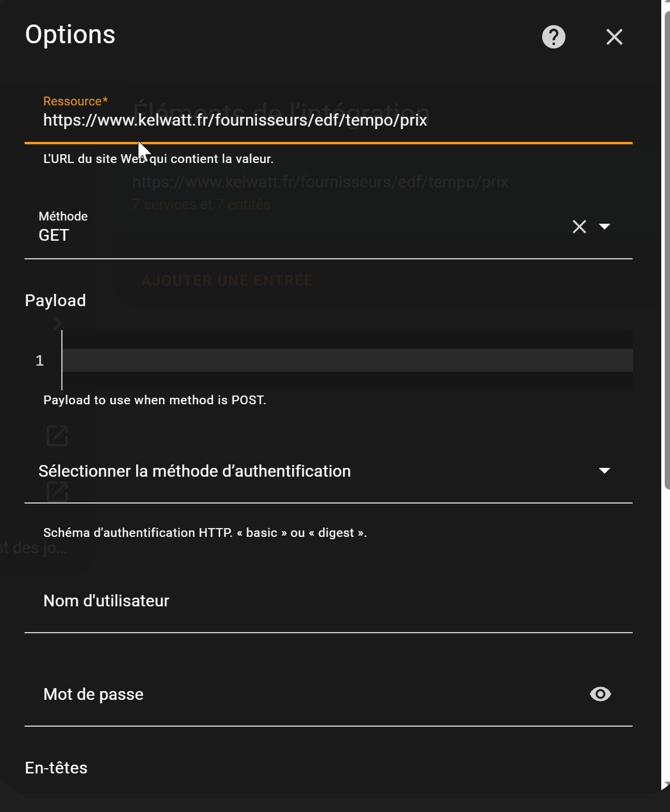Clear the selected GET method
Viewport: 670px width, 812px height.
[579, 227]
